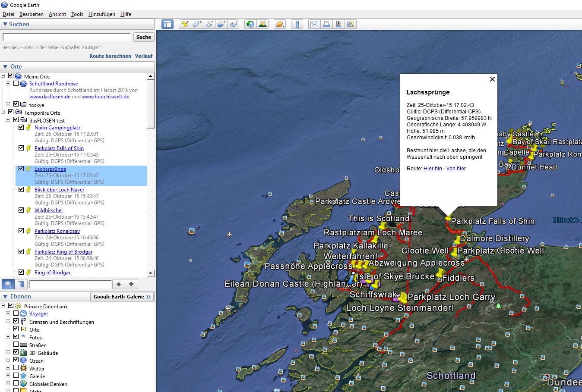Screen dimensions: 582x392
Task: Collapse the Ebenen panel
Action: [5, 297]
